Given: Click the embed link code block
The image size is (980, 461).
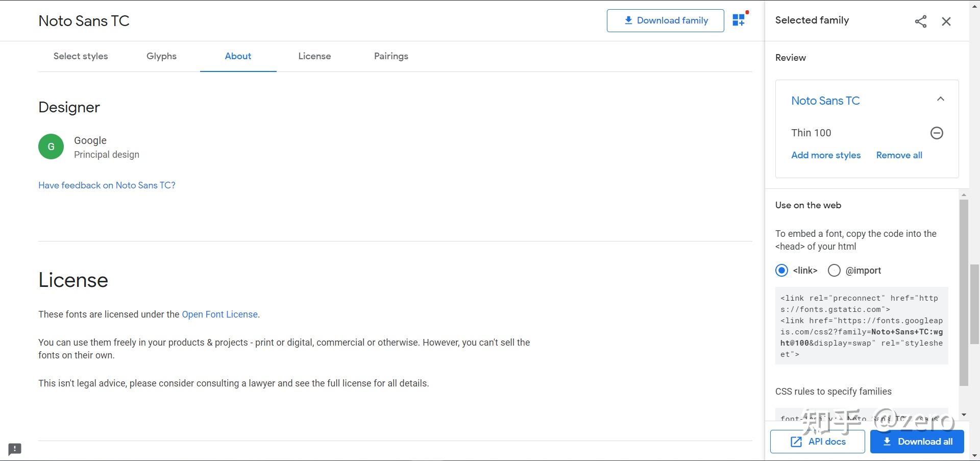Looking at the screenshot, I should [x=862, y=326].
